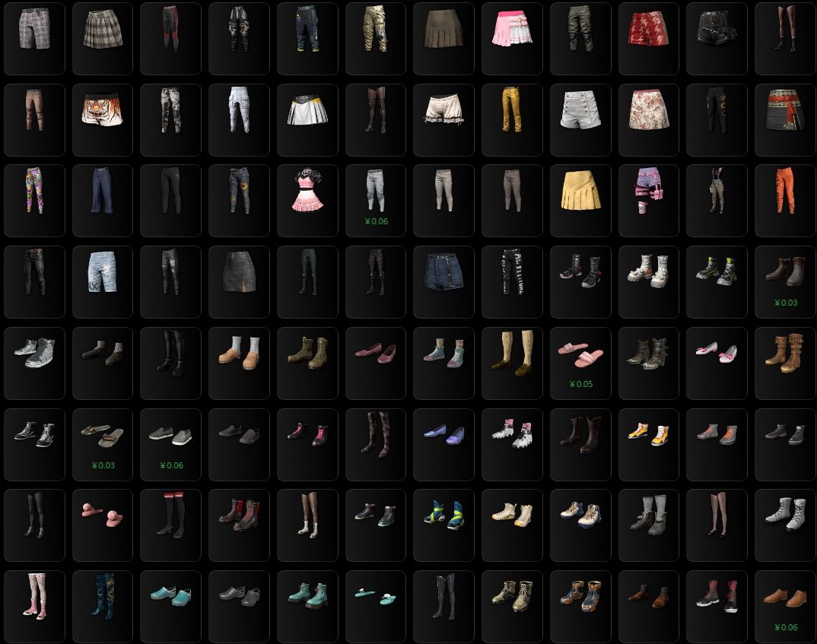The height and width of the screenshot is (644, 817).
Task: Select the pink flats with bows
Action: coord(717,352)
